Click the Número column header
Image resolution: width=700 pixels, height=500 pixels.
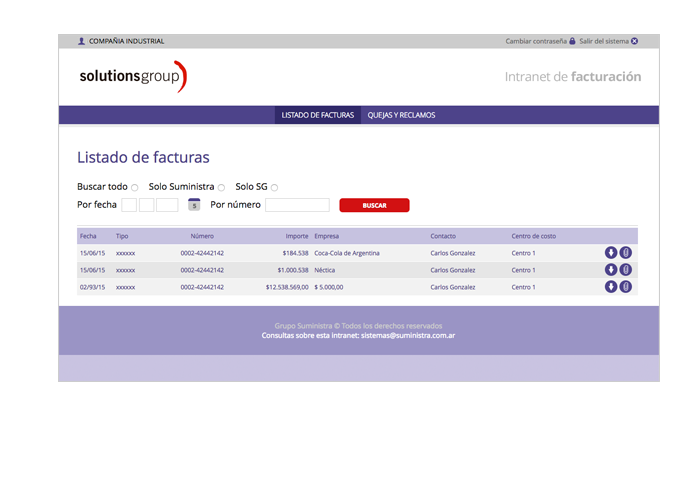tap(202, 236)
